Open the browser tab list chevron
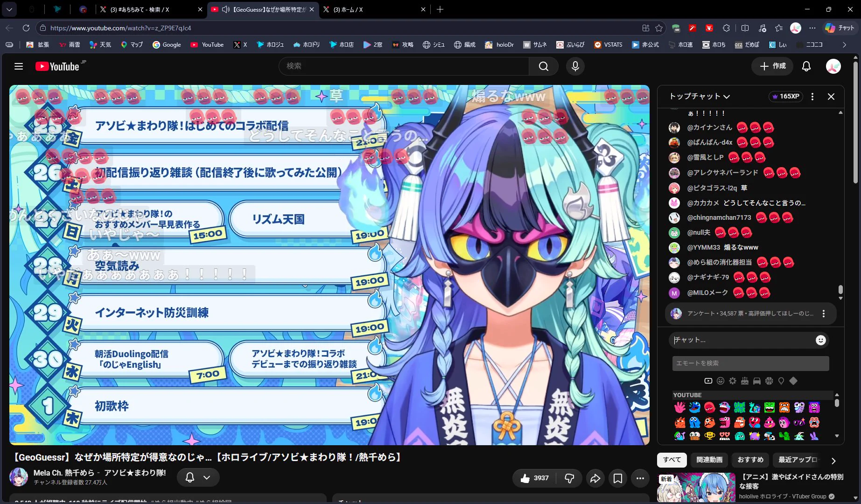 click(9, 9)
